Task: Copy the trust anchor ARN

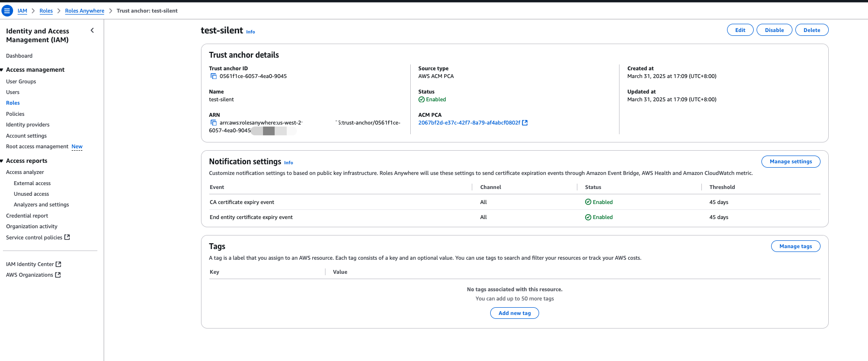Action: pos(213,123)
